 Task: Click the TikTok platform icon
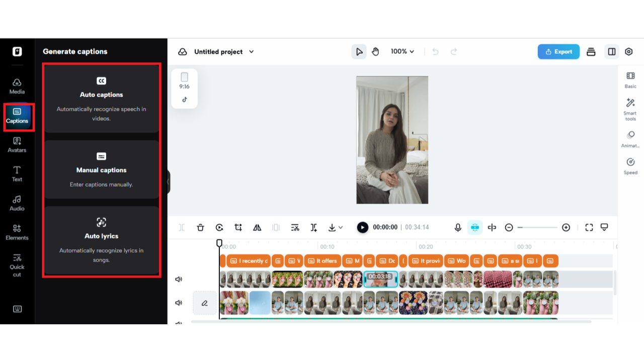click(x=185, y=100)
